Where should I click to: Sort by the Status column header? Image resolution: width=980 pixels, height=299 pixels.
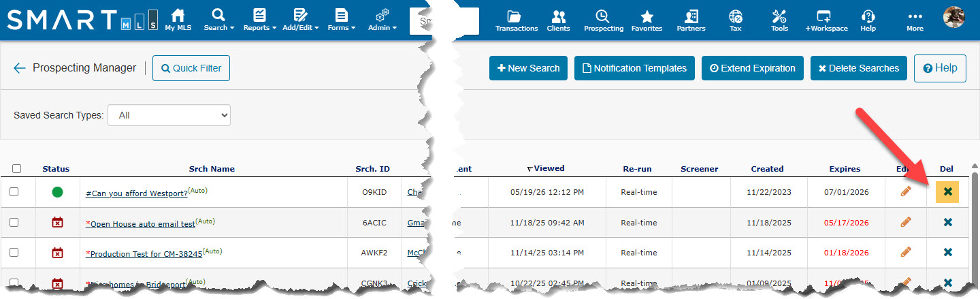coord(56,169)
